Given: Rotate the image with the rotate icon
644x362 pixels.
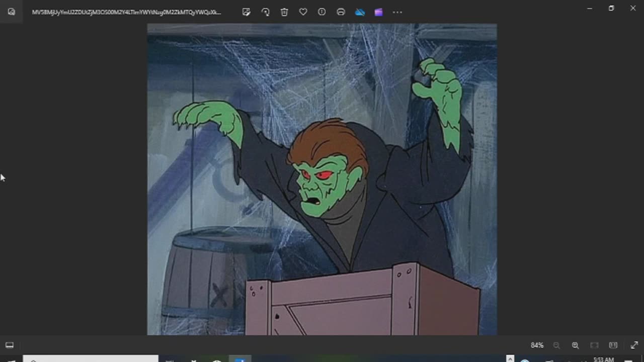Looking at the screenshot, I should click(x=265, y=12).
